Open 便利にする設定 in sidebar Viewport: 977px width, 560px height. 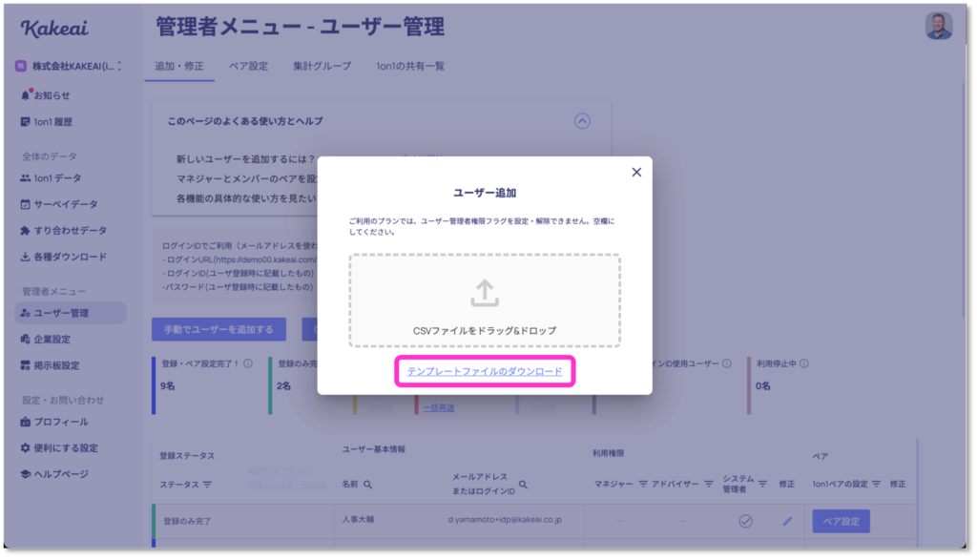coord(59,447)
